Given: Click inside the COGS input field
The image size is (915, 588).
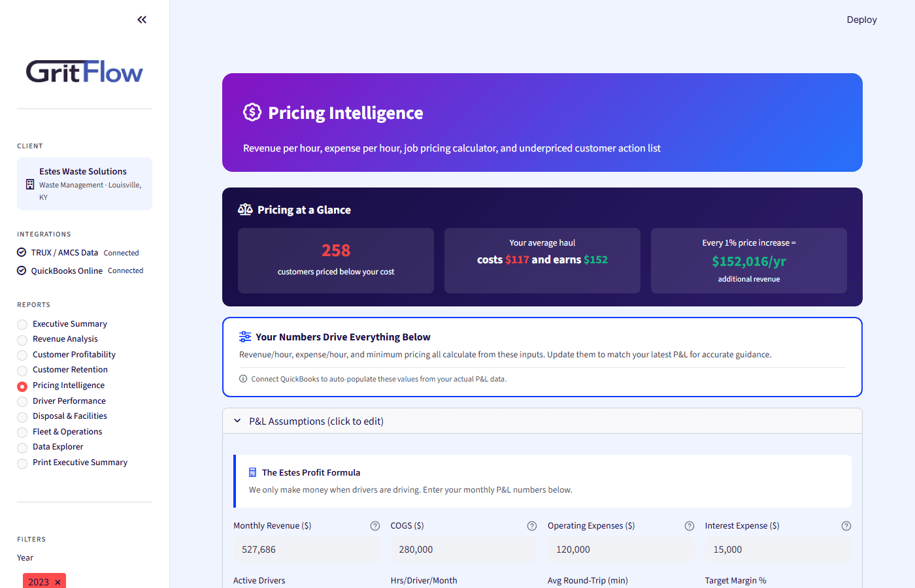Looking at the screenshot, I should pos(464,549).
